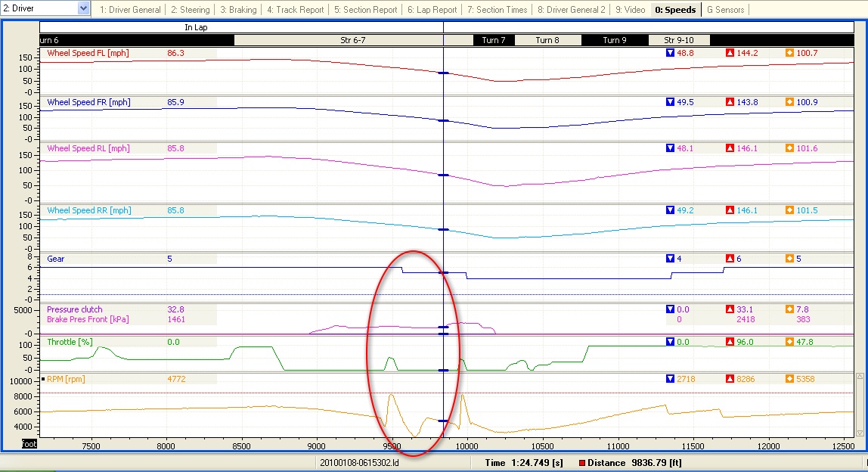The height and width of the screenshot is (472, 868).
Task: Click maximum icon in Throttle row
Action: (730, 342)
